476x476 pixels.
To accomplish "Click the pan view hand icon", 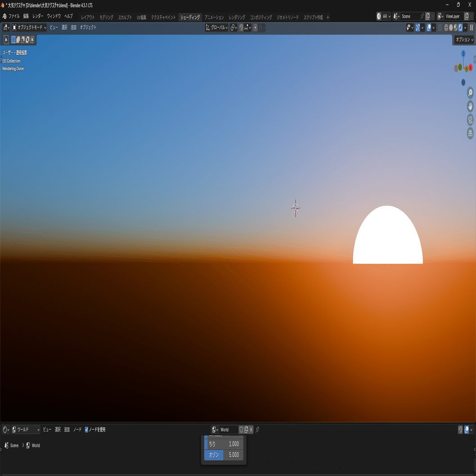I will coord(470,106).
